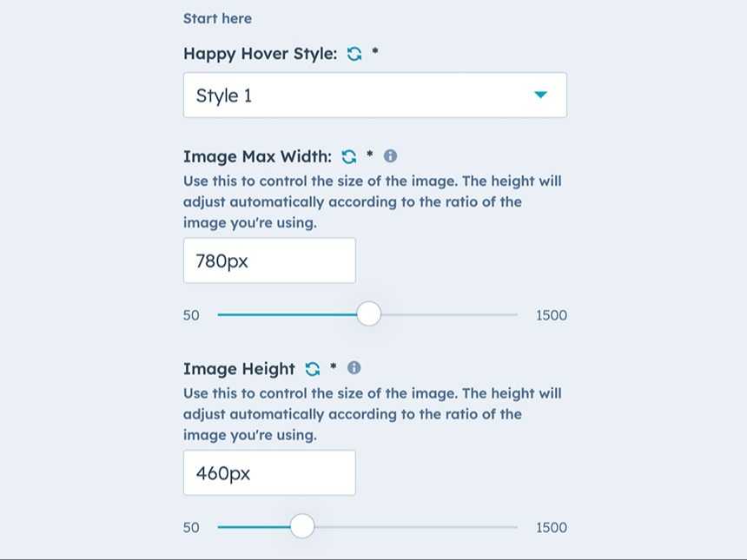The width and height of the screenshot is (747, 560).
Task: Open the Happy Hover Style dropdown
Action: [374, 95]
